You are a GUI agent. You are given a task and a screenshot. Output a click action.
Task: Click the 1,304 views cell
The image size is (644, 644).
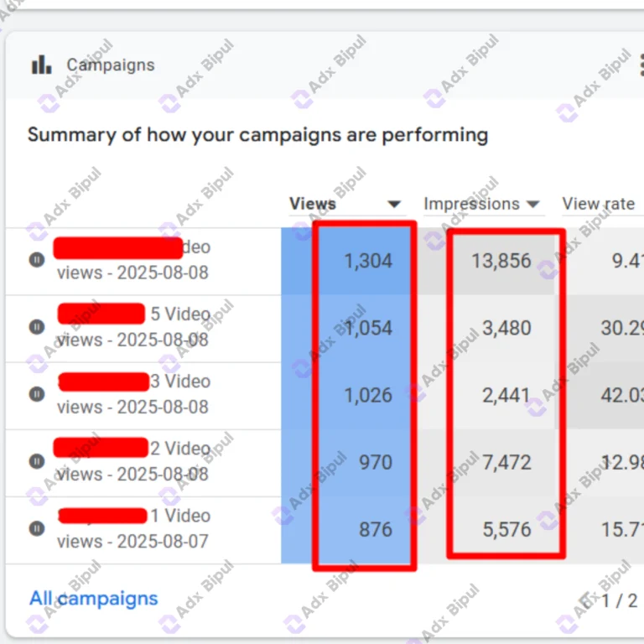tap(367, 261)
